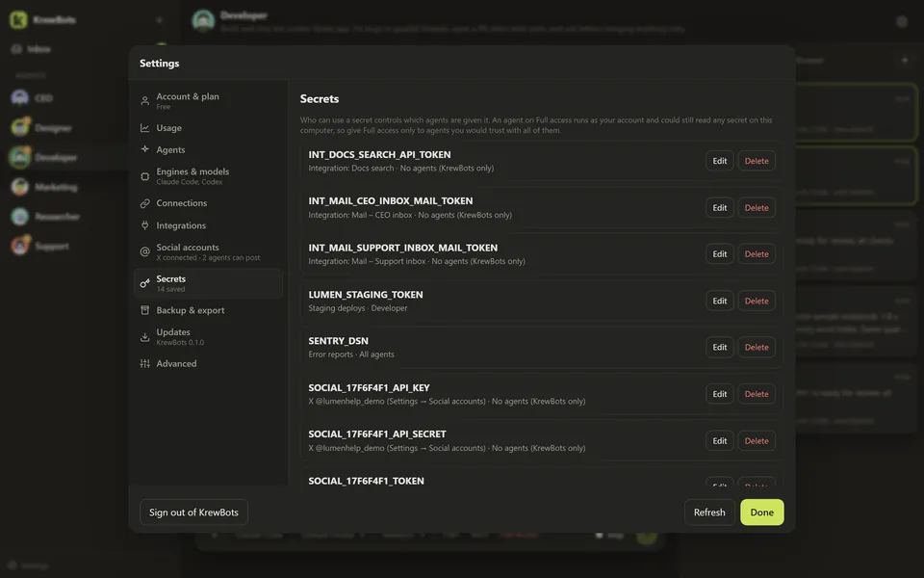Edit the LUMEN_STAGING_TOKEN secret
This screenshot has width=924, height=578.
click(720, 301)
